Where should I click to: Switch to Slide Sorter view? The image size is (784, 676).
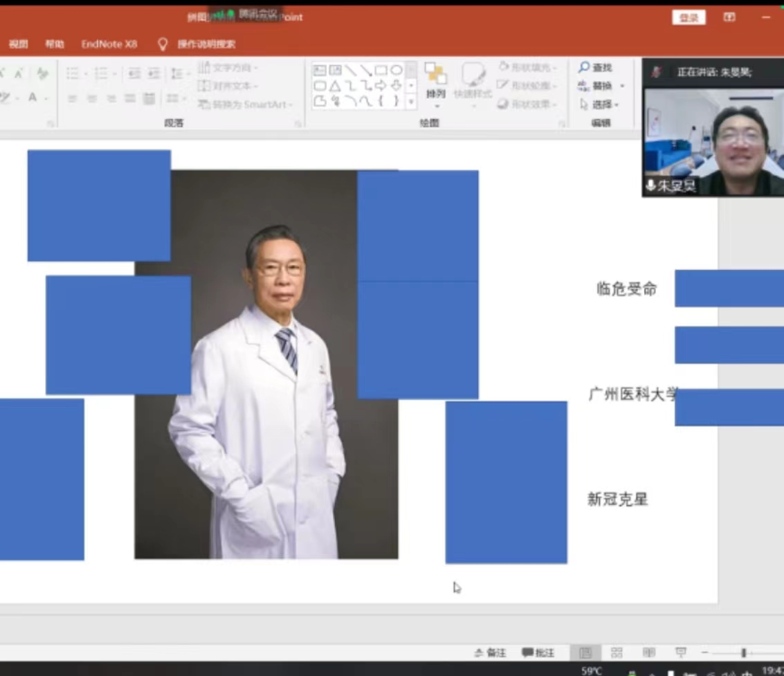coord(617,652)
